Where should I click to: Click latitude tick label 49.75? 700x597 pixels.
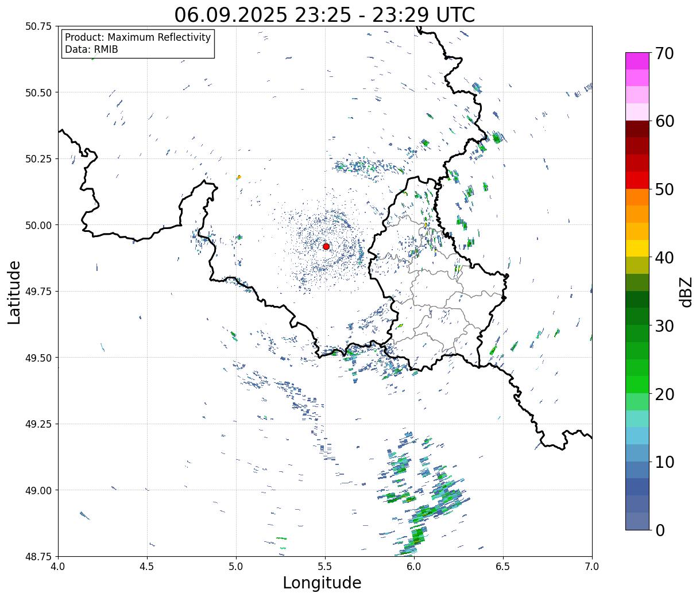tap(39, 292)
